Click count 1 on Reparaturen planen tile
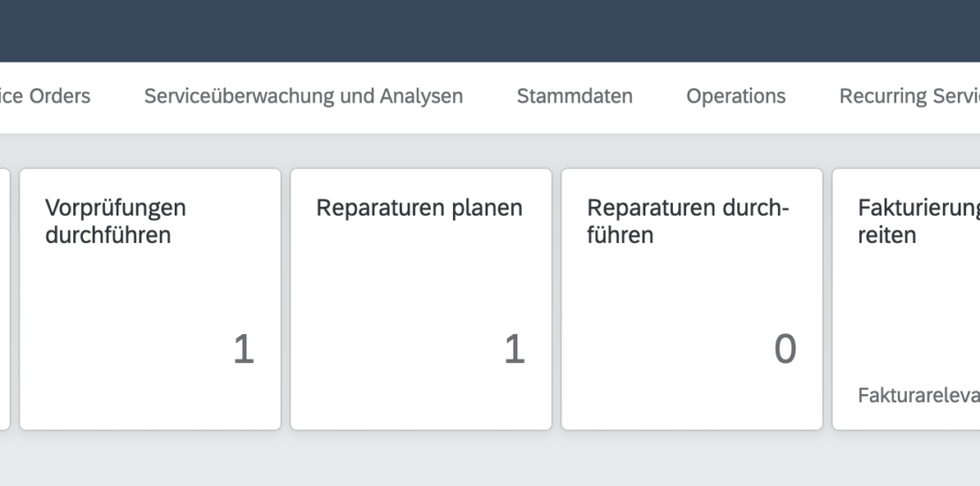980x486 pixels. [514, 351]
